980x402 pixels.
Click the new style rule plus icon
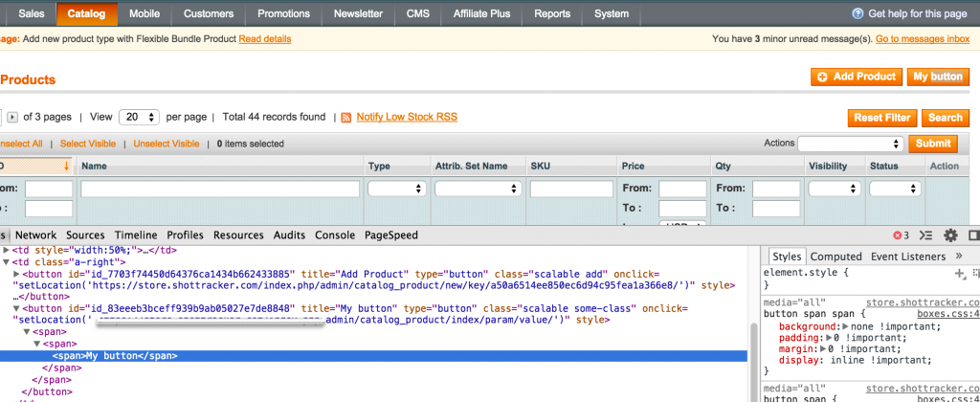960,273
